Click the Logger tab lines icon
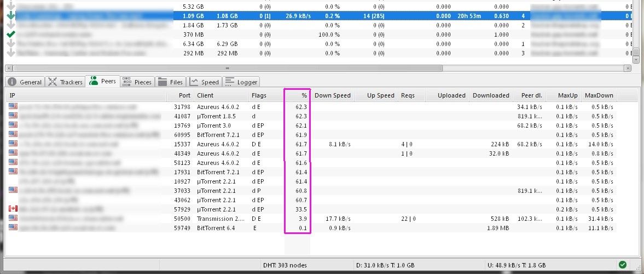Screen dimensions: 644x274 [230, 82]
